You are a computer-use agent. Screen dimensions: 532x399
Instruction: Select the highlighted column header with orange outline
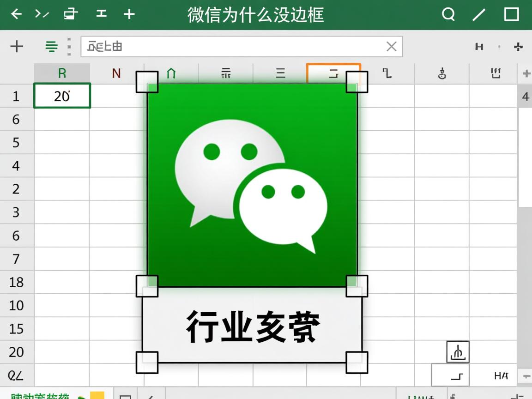point(334,73)
